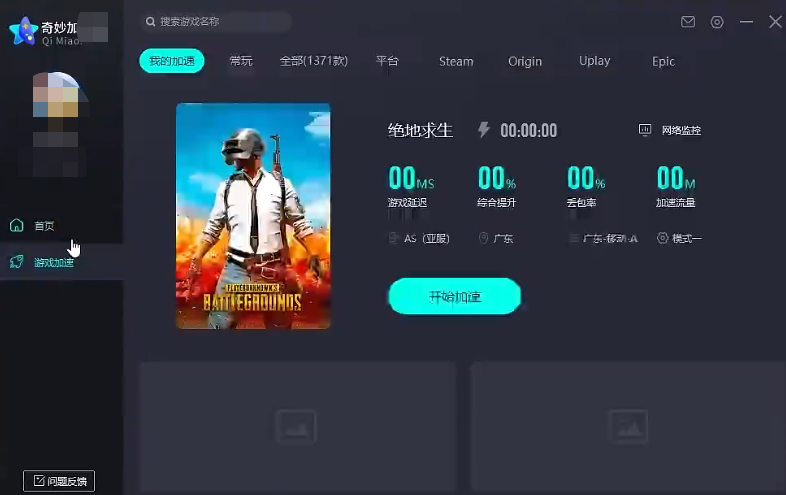Viewport: 786px width, 495px height.
Task: Click the right placeholder banner image
Action: point(628,427)
